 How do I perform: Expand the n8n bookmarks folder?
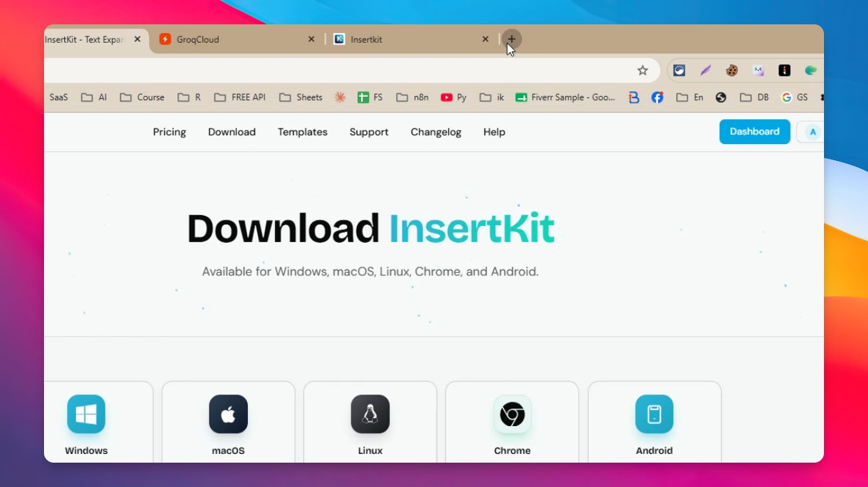coord(412,97)
